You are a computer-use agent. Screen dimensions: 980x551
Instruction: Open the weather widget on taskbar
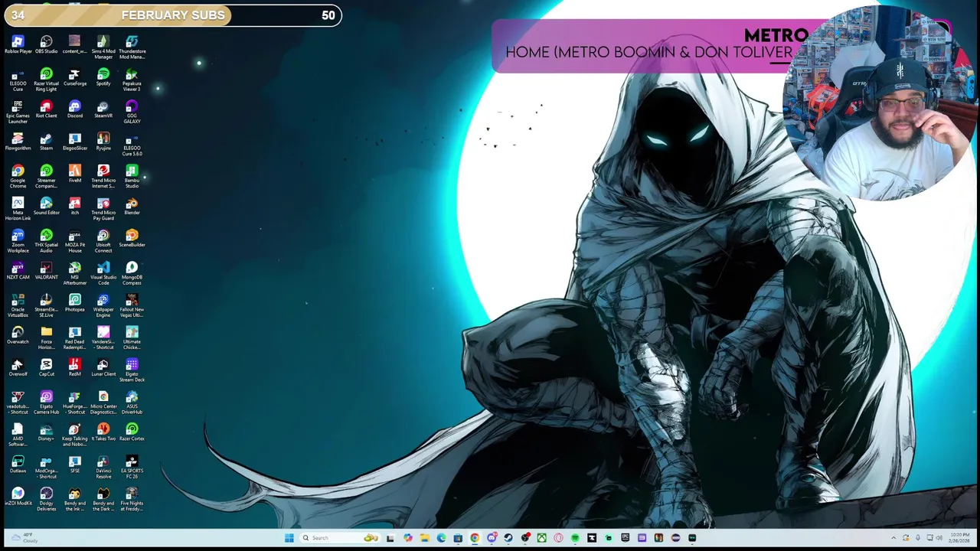click(23, 538)
